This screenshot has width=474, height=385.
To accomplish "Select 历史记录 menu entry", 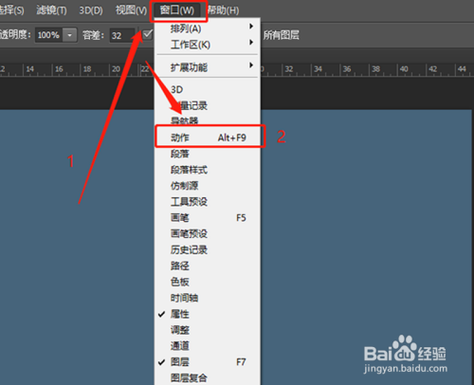I will click(207, 250).
